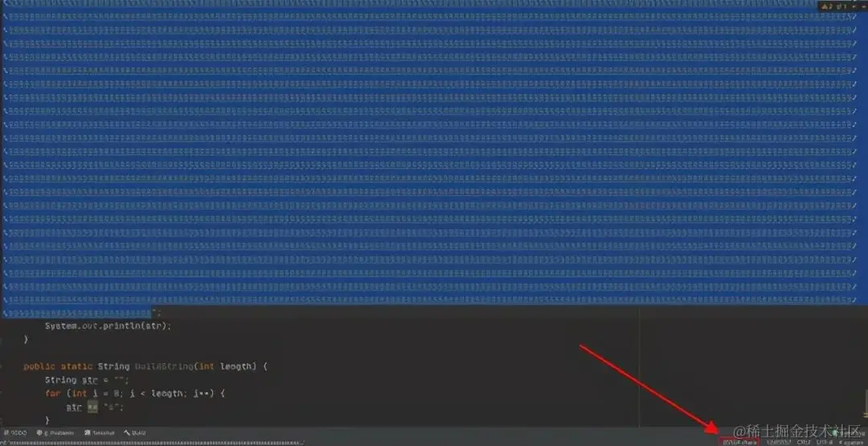Click the green status icon at bottom right
This screenshot has height=446, width=868.
[x=835, y=432]
